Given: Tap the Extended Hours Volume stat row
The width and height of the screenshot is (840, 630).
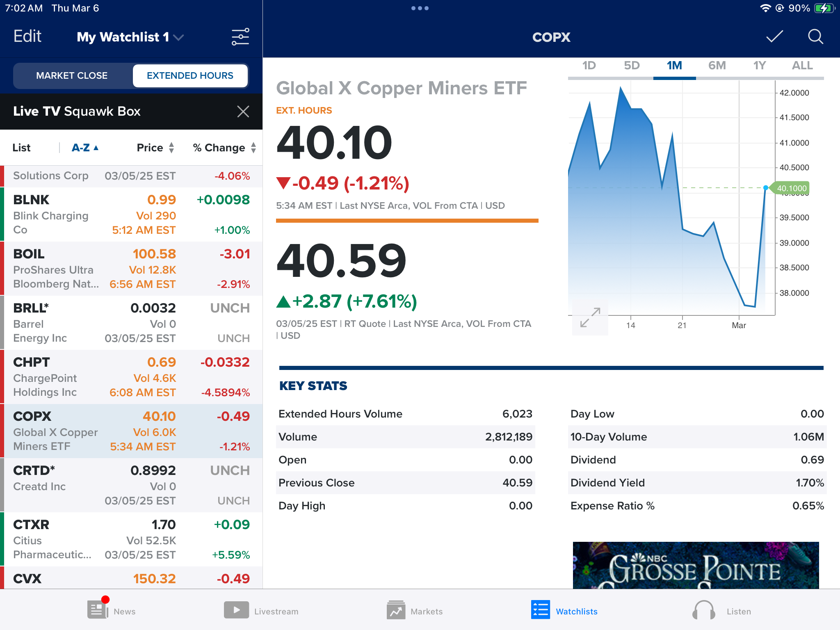Looking at the screenshot, I should [405, 414].
